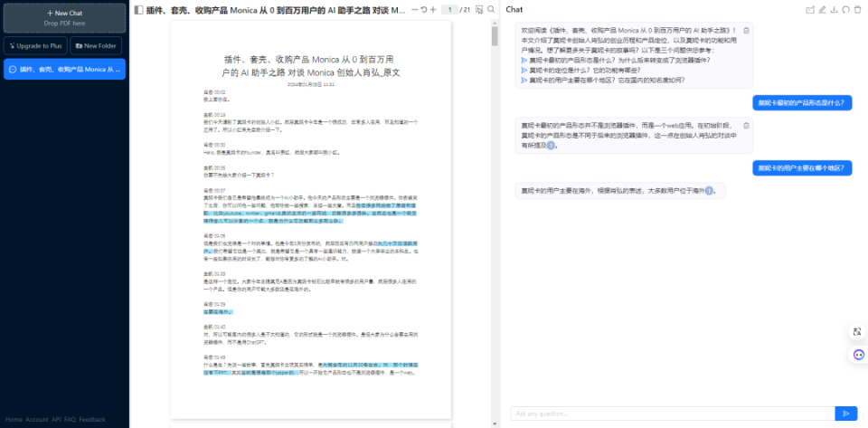The image size is (868, 428).
Task: Toggle the PDF sidebar panel icon
Action: click(x=138, y=9)
